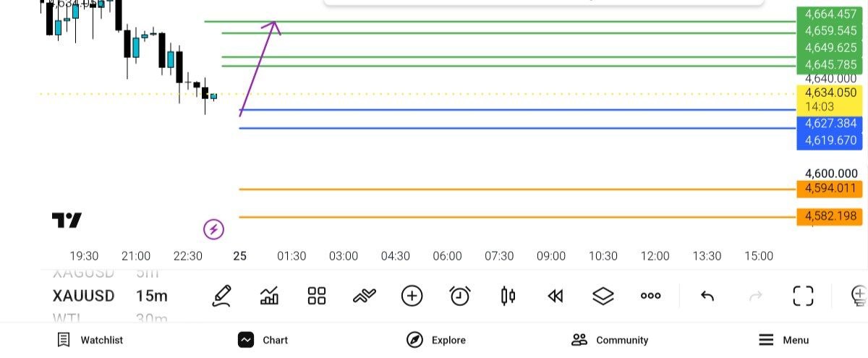
Task: Tap the add plus circle icon
Action: (x=412, y=296)
